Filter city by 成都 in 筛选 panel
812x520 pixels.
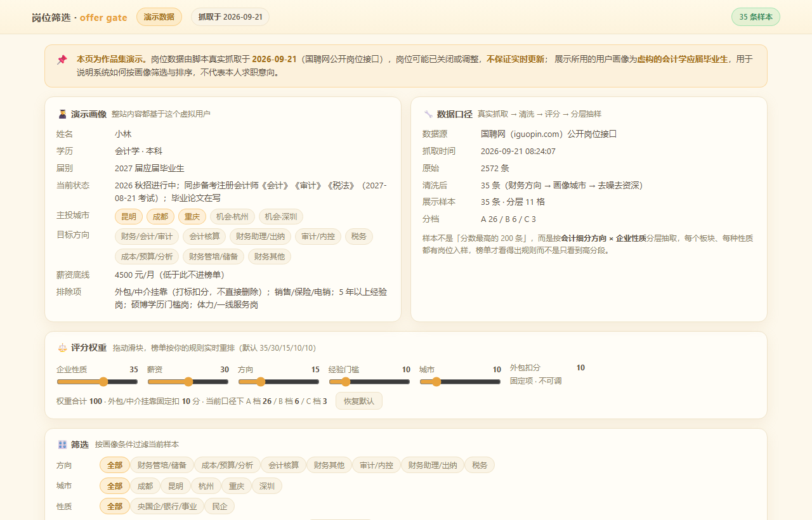[x=145, y=486]
